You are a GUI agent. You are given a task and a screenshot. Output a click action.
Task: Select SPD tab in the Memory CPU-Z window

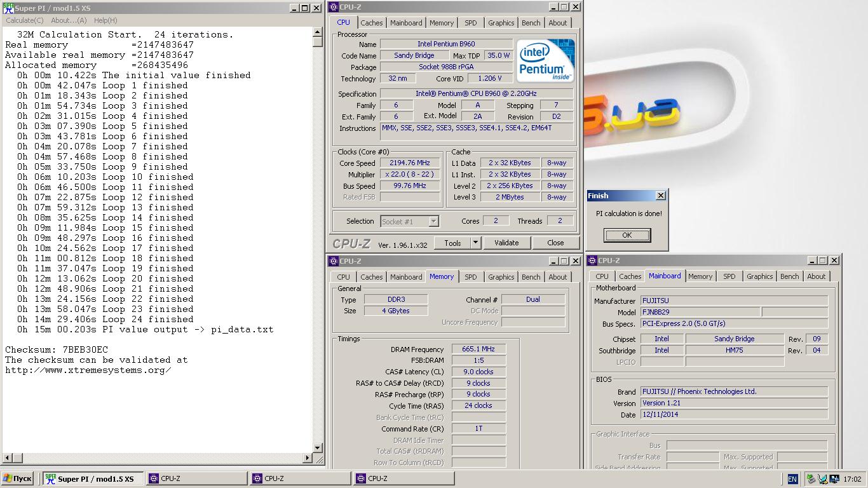click(x=470, y=277)
